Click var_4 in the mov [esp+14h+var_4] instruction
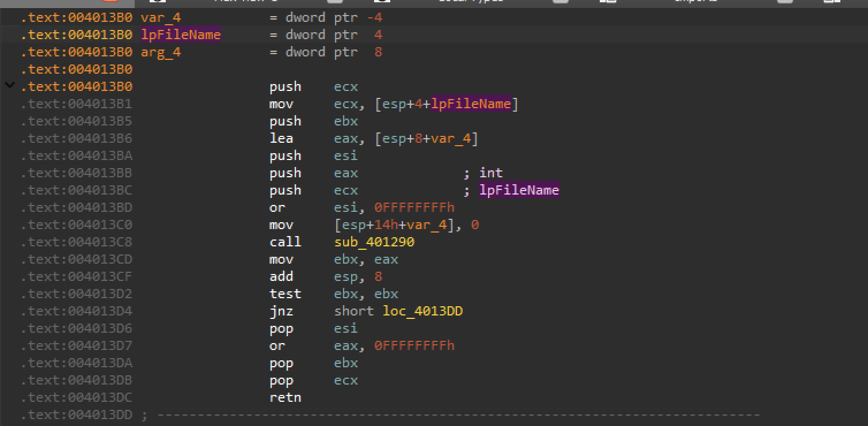This screenshot has width=868, height=426. tap(427, 225)
